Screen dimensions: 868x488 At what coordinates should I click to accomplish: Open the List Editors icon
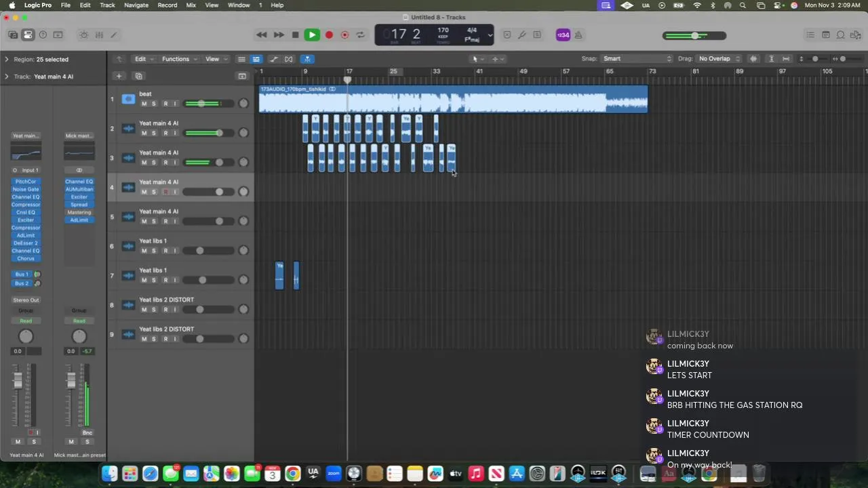(810, 35)
